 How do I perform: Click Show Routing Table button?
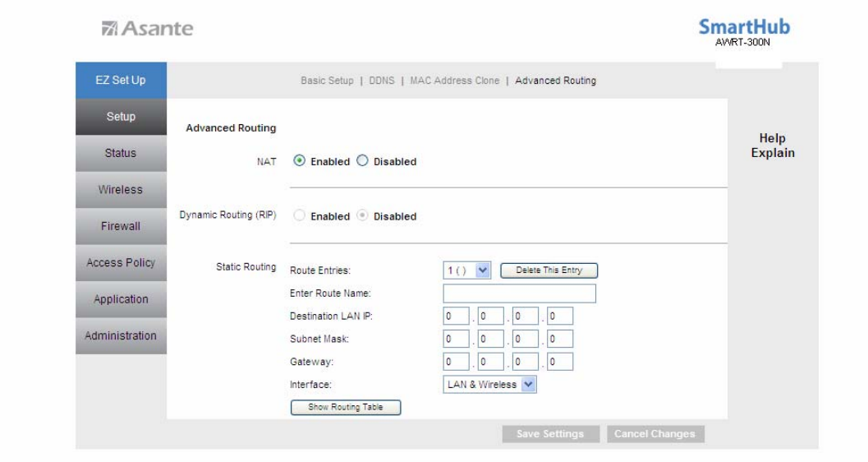(346, 408)
